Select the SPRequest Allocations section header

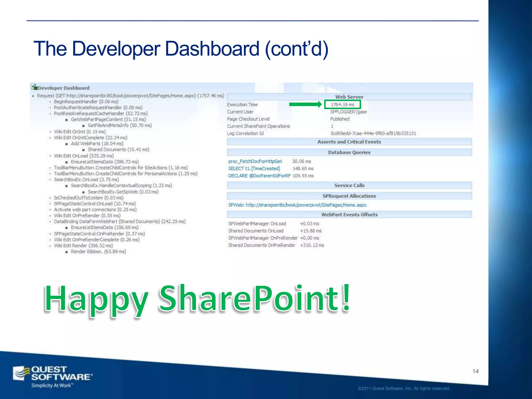point(349,196)
